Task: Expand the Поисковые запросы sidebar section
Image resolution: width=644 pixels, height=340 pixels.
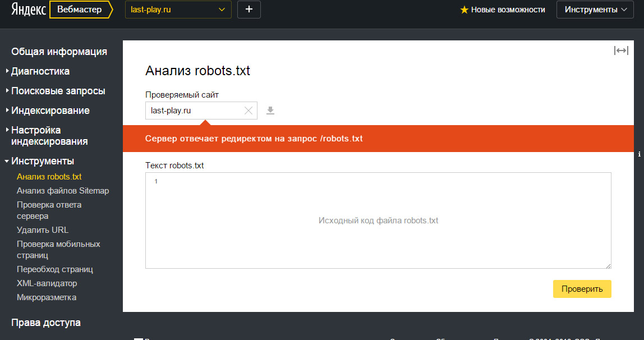Action: [x=58, y=91]
